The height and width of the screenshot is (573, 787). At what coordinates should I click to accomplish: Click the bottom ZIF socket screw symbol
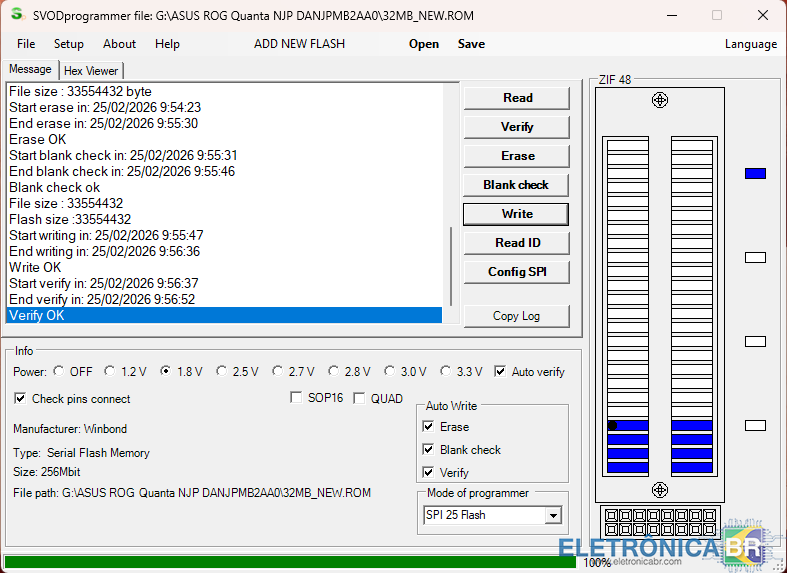point(660,489)
